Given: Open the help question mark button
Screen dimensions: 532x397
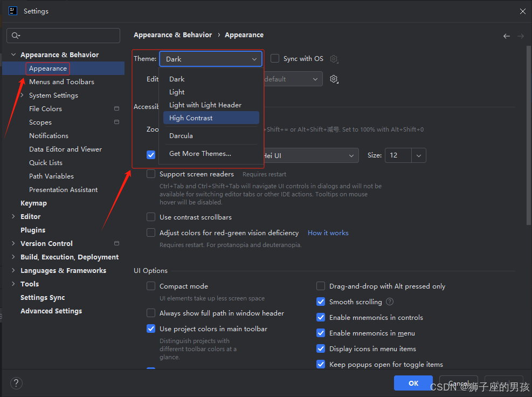Looking at the screenshot, I should (16, 383).
